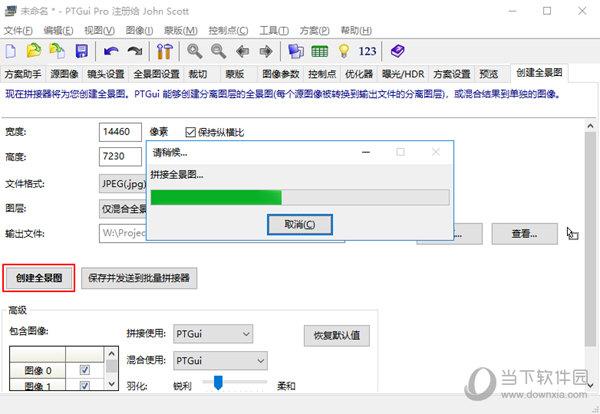Switch to the 方案助手 tab
This screenshot has width=600, height=414.
(x=23, y=74)
